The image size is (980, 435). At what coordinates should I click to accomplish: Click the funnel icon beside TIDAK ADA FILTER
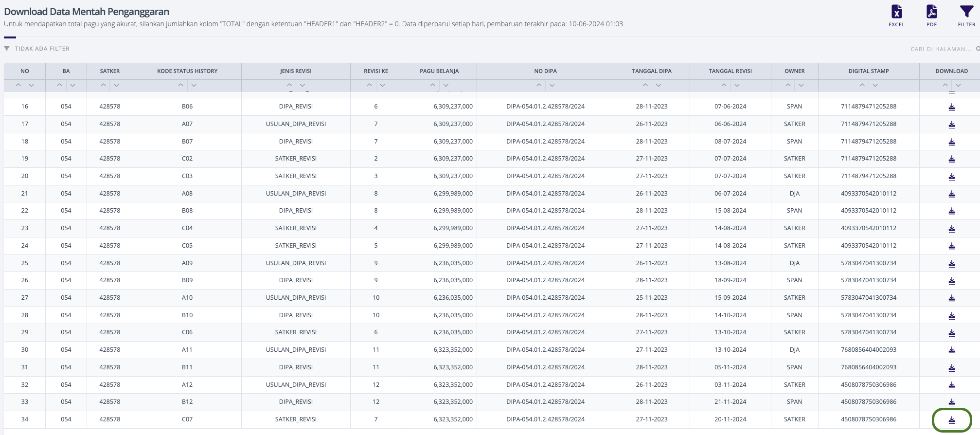tap(7, 48)
